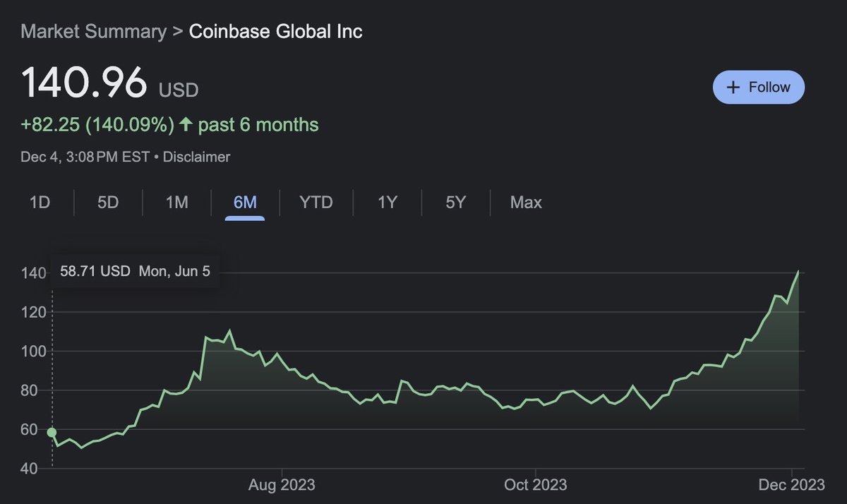
Task: Open the Disclaimer link
Action: pyautogui.click(x=196, y=157)
